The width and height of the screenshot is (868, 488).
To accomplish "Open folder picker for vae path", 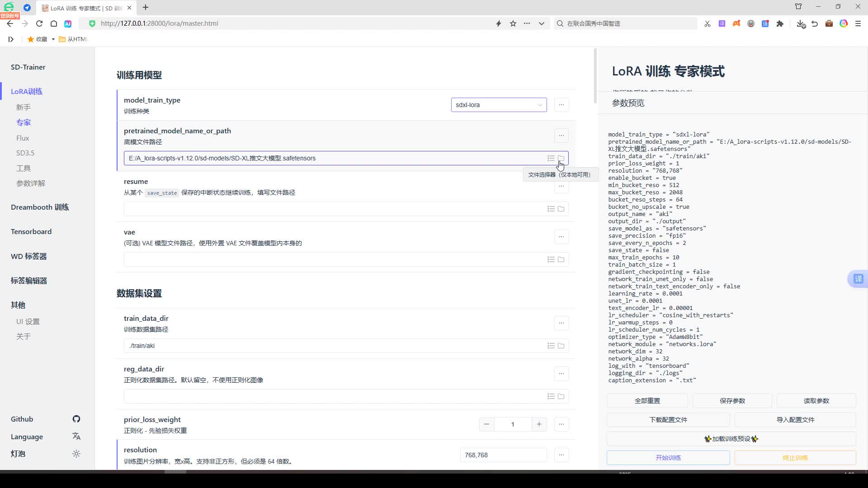I will [x=561, y=259].
